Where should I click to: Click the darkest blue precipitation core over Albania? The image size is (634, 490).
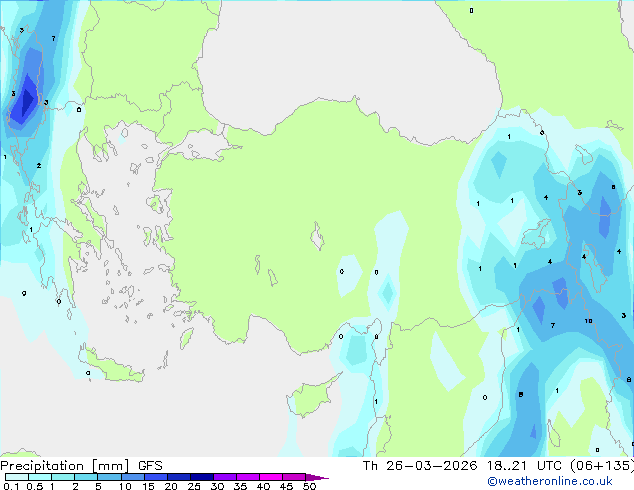(27, 99)
